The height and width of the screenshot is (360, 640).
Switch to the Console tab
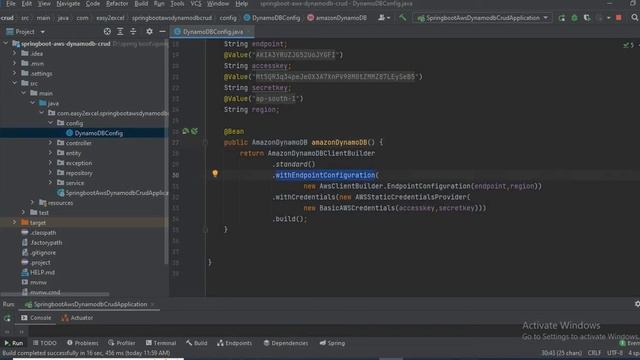[37, 318]
